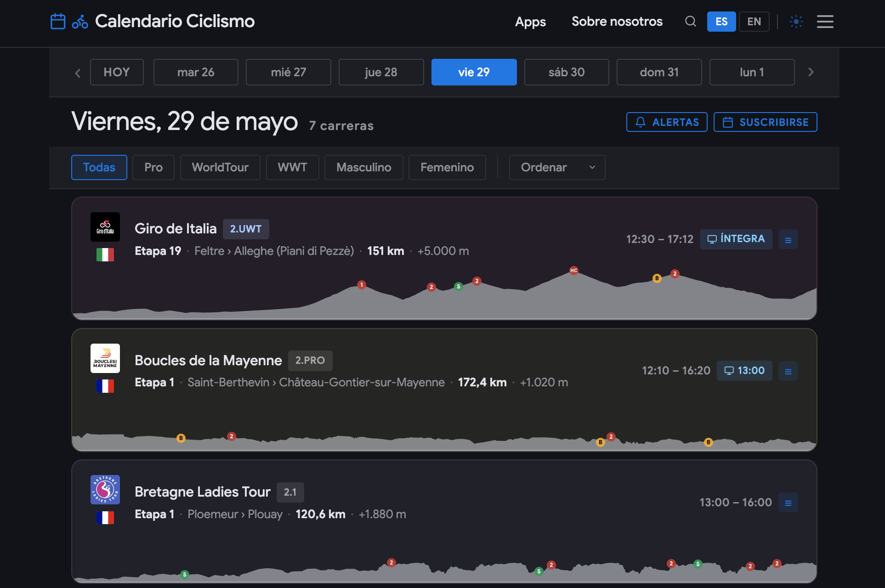This screenshot has width=885, height=588.
Task: Open the search magnifier icon
Action: [690, 21]
